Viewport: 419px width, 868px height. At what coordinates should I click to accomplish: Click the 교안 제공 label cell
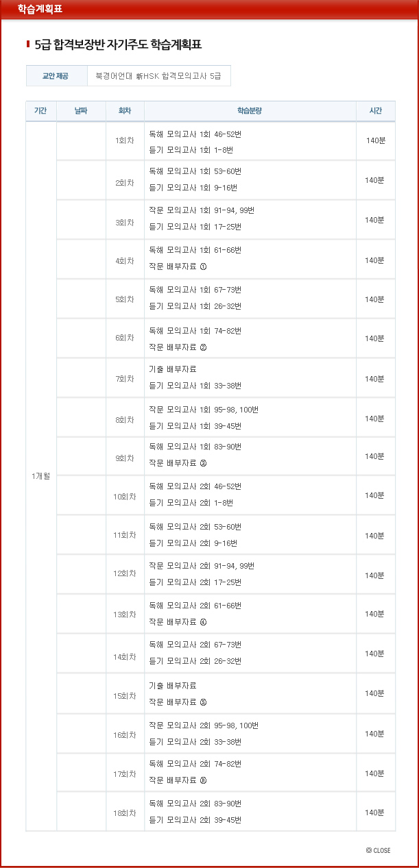[x=57, y=76]
